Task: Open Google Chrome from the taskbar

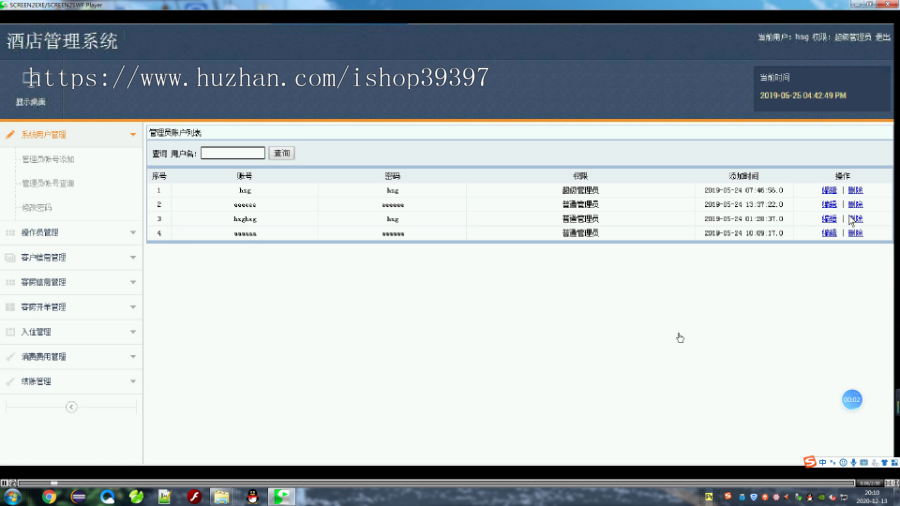Action: pos(49,496)
